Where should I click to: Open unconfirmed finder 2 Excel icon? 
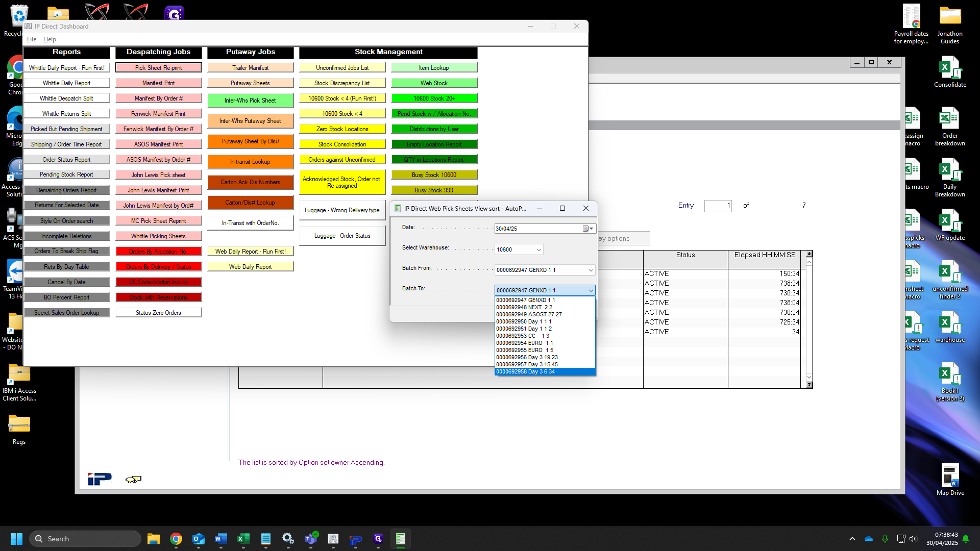pos(950,279)
